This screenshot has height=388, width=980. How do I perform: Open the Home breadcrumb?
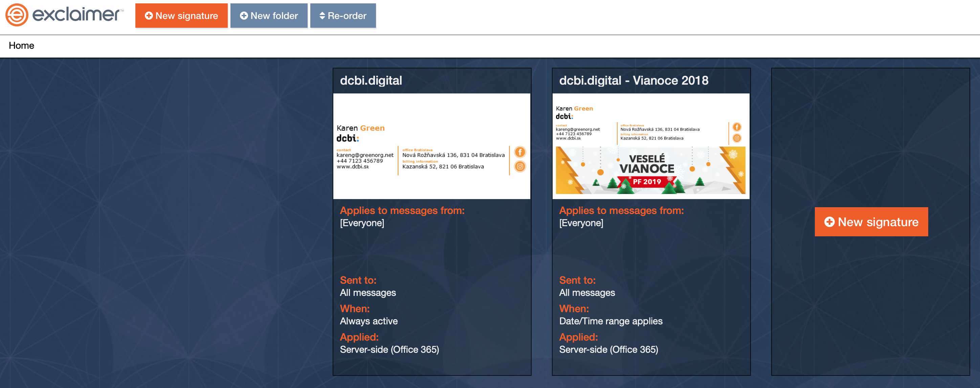click(x=21, y=46)
